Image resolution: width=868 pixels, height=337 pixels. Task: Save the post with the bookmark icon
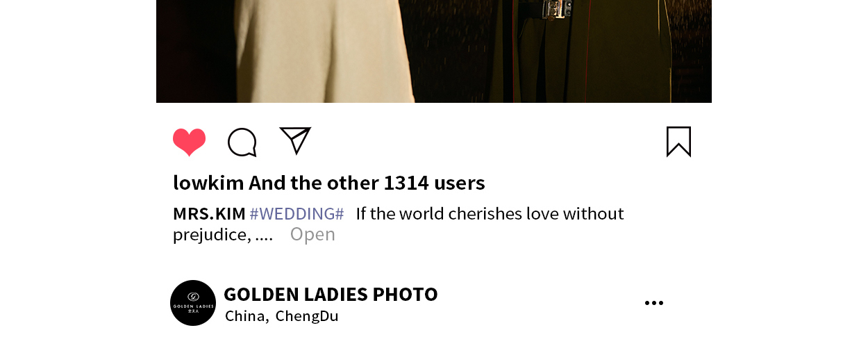click(678, 142)
